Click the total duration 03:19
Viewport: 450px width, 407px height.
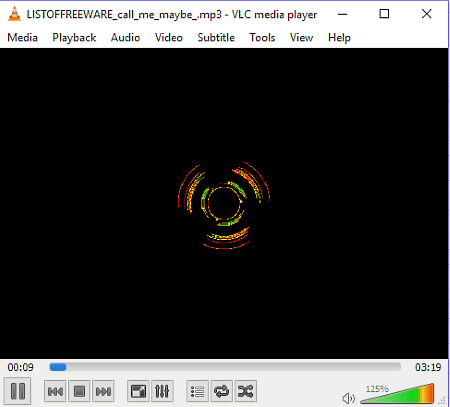click(x=428, y=367)
